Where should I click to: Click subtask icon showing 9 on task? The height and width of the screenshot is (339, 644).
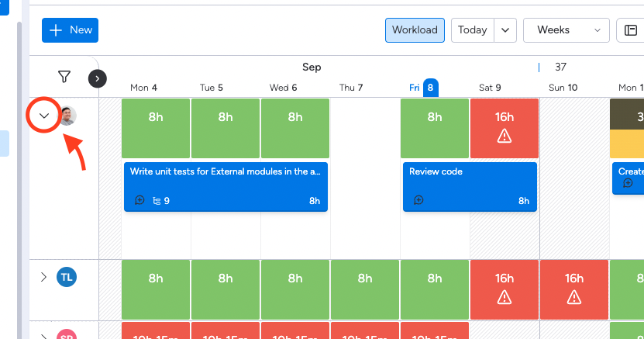(x=161, y=201)
